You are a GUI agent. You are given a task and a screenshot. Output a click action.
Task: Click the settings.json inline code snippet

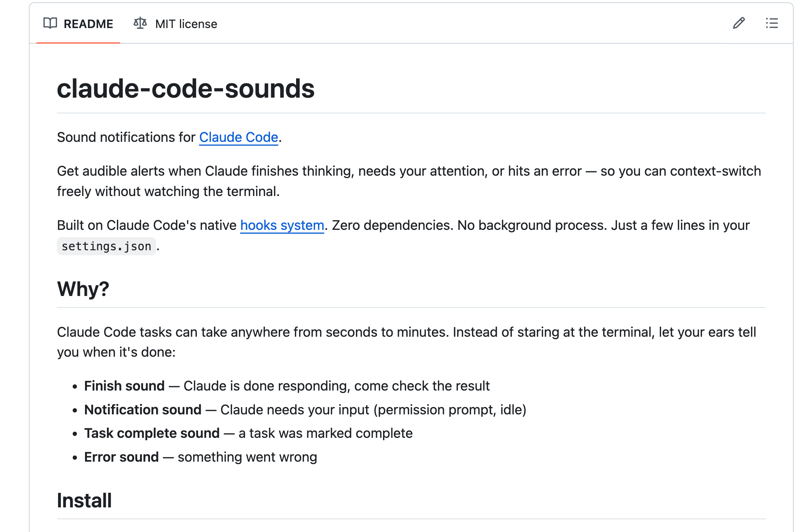[107, 246]
